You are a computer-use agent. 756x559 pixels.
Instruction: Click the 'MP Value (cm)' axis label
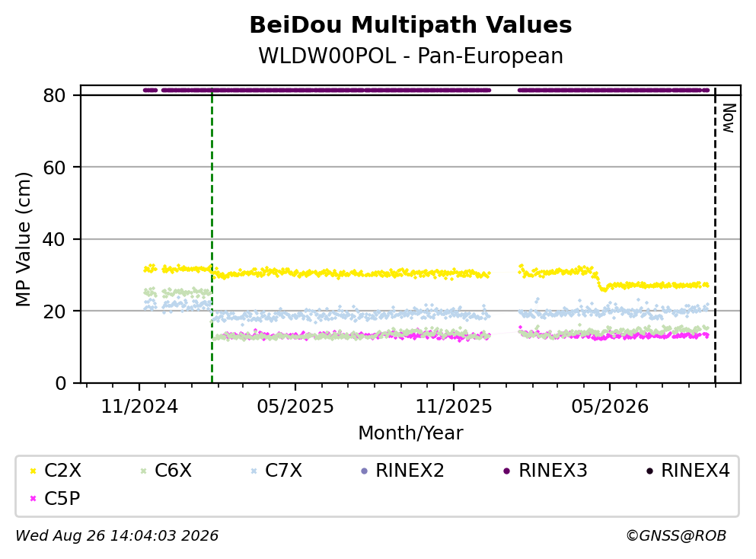(23, 240)
